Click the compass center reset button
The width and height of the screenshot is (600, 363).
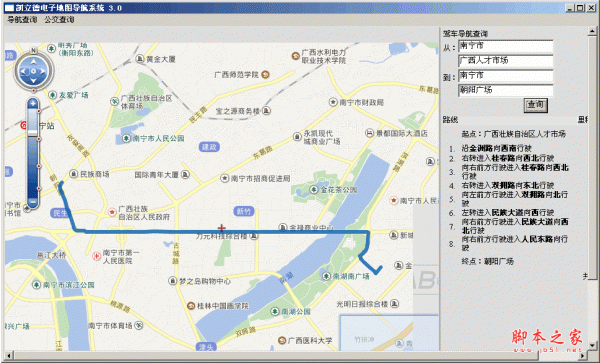click(x=33, y=71)
